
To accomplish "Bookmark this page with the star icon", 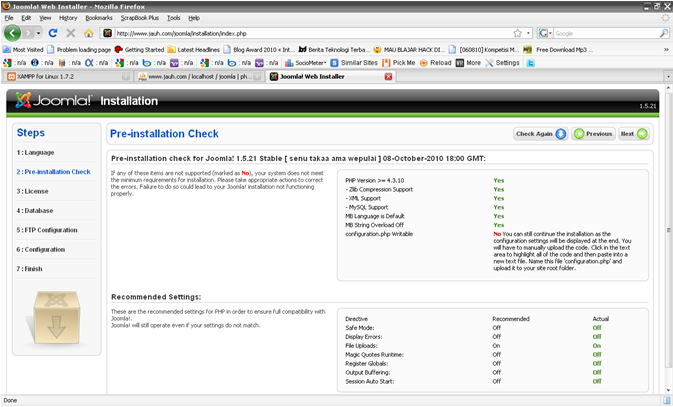I will tap(518, 33).
